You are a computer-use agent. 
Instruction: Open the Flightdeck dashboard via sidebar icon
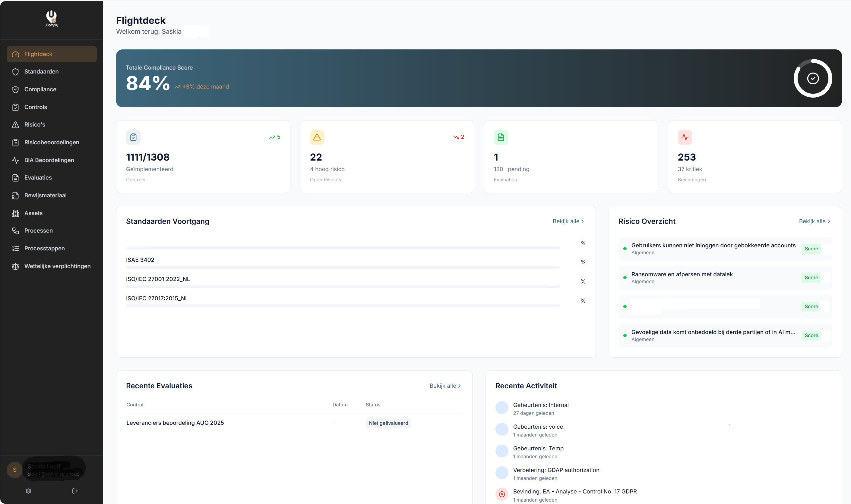[16, 54]
